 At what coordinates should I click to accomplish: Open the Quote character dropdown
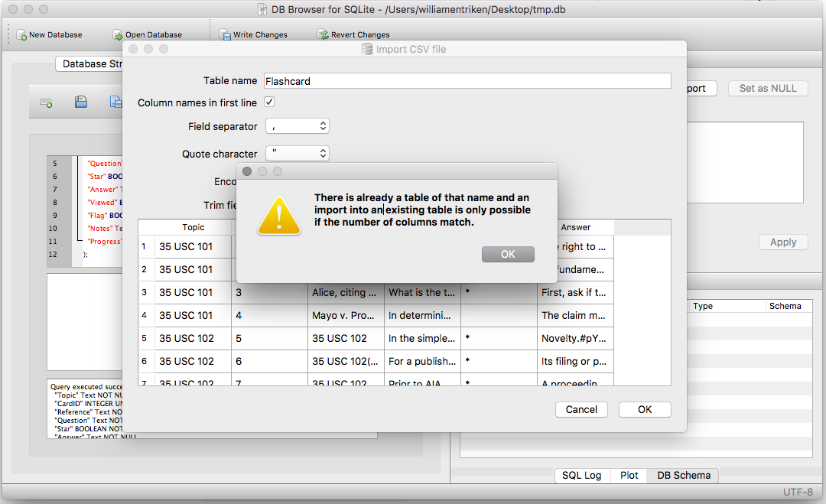[x=297, y=153]
